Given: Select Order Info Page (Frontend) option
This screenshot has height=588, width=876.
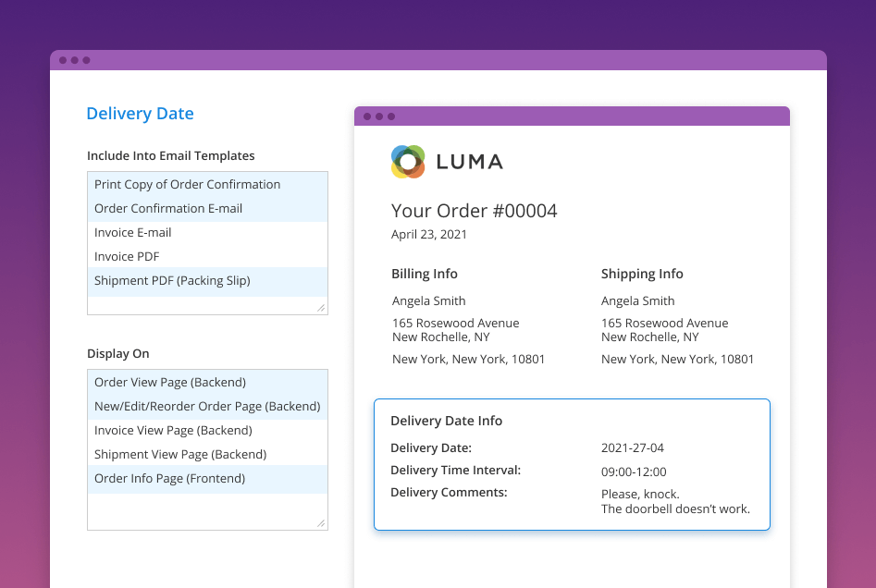Looking at the screenshot, I should tap(169, 478).
